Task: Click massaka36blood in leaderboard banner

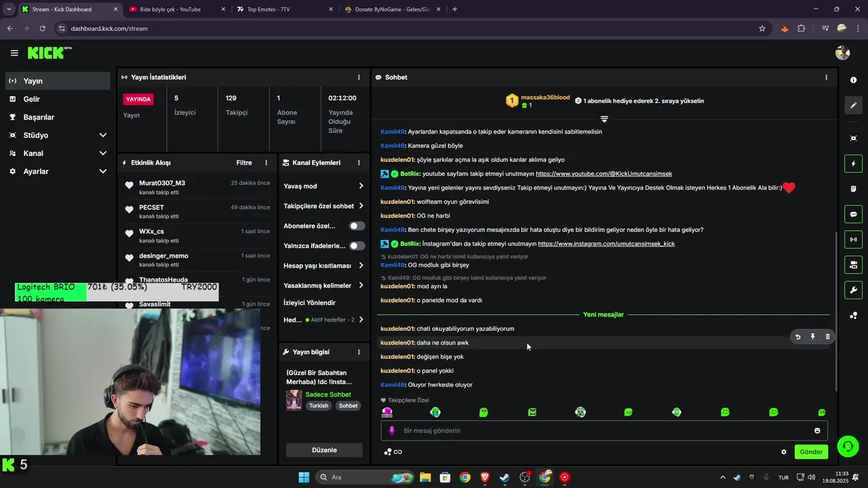Action: click(545, 98)
